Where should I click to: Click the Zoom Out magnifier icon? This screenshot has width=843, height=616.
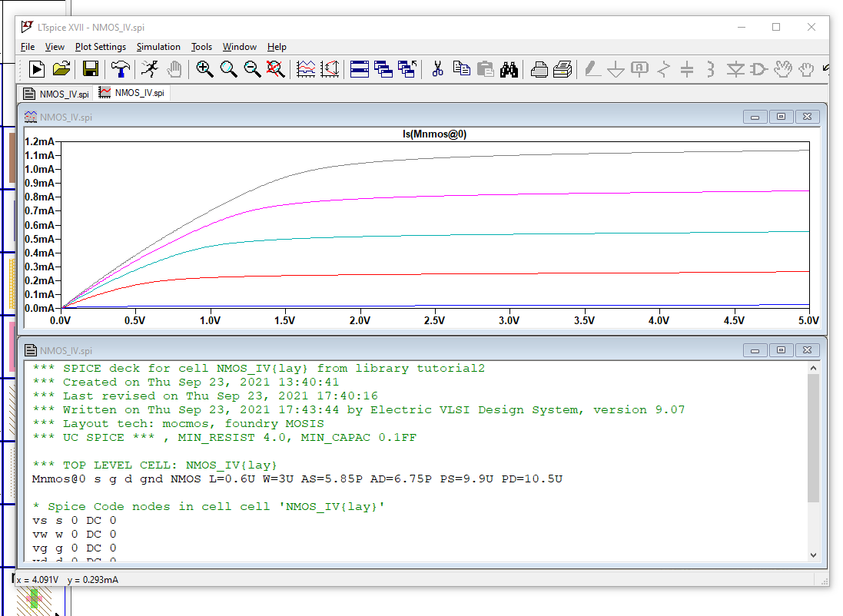(x=252, y=69)
